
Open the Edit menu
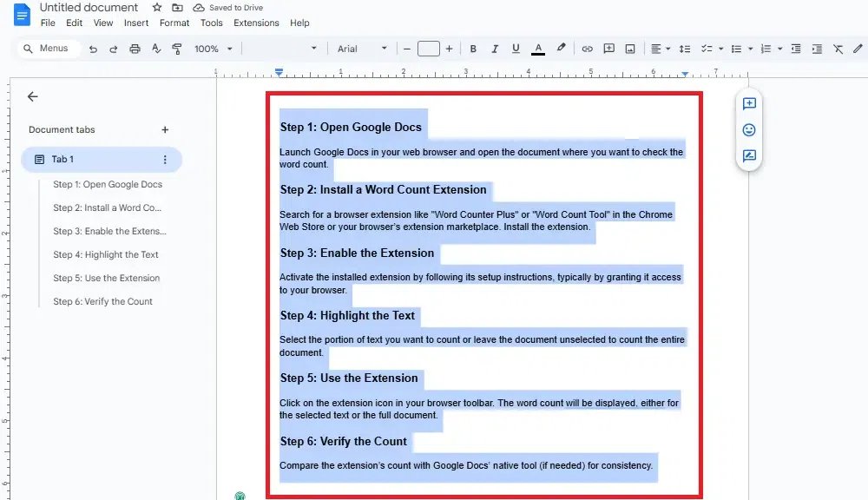click(x=74, y=23)
